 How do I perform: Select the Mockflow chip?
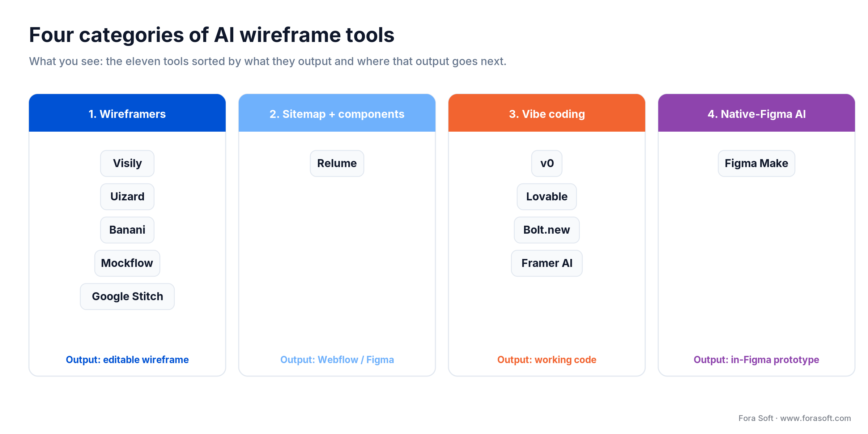pyautogui.click(x=127, y=263)
